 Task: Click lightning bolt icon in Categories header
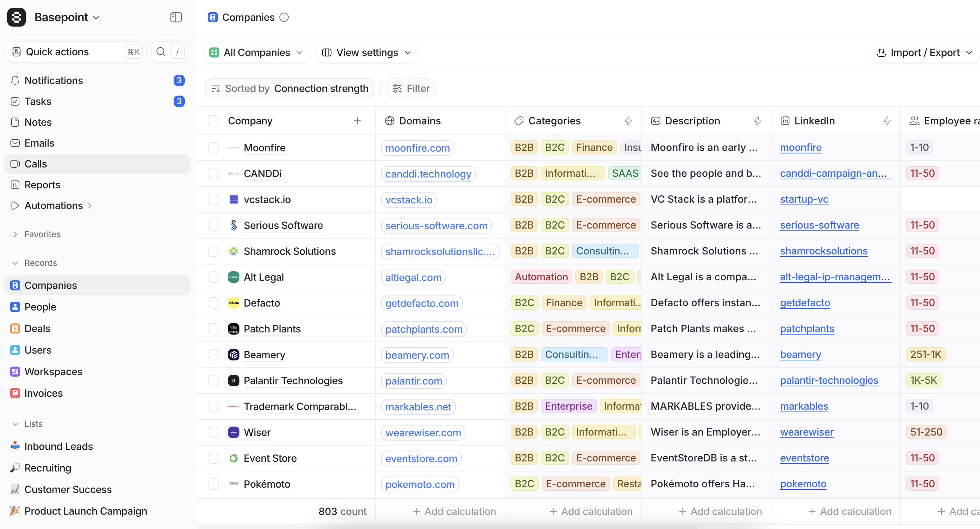point(628,121)
